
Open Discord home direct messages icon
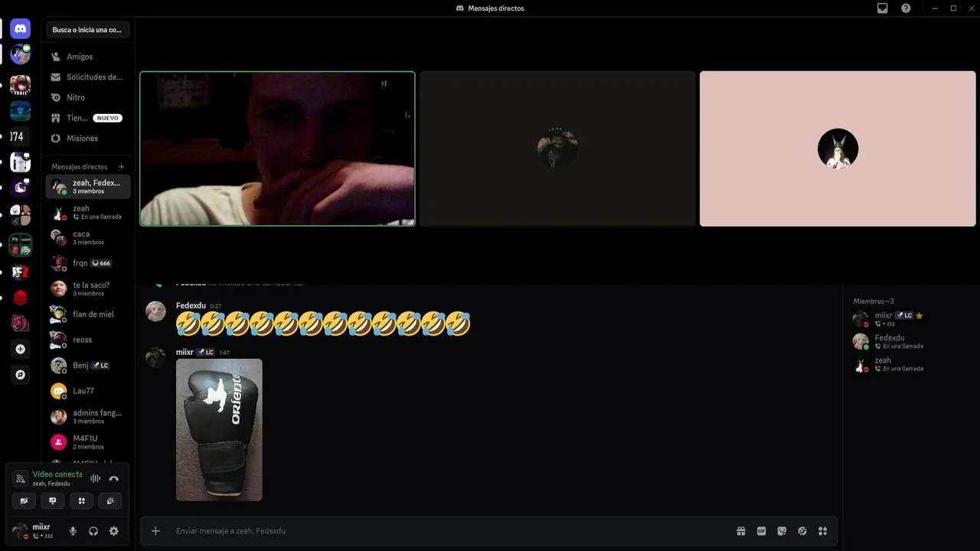click(x=21, y=29)
